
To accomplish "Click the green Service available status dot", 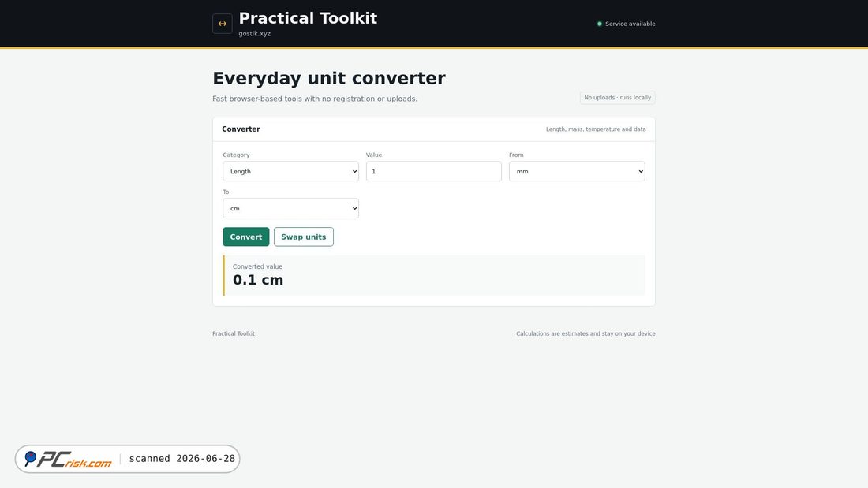I will coord(600,24).
